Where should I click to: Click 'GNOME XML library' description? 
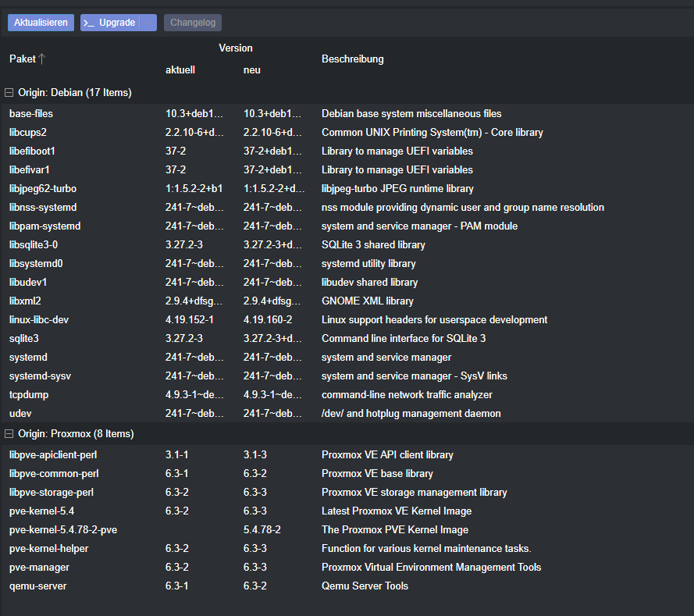[x=368, y=301]
